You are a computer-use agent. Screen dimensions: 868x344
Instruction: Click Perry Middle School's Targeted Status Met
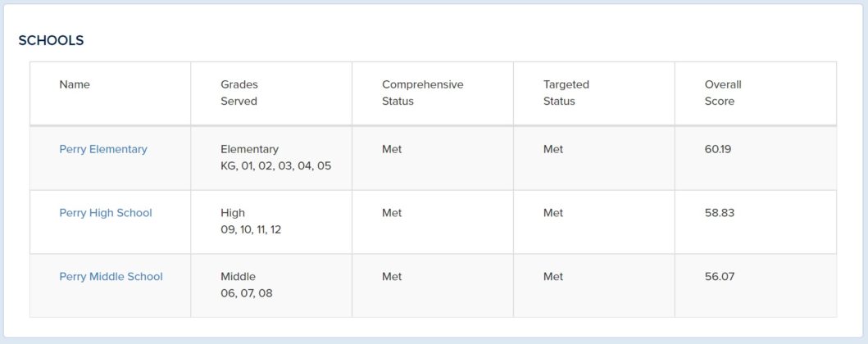coord(553,277)
